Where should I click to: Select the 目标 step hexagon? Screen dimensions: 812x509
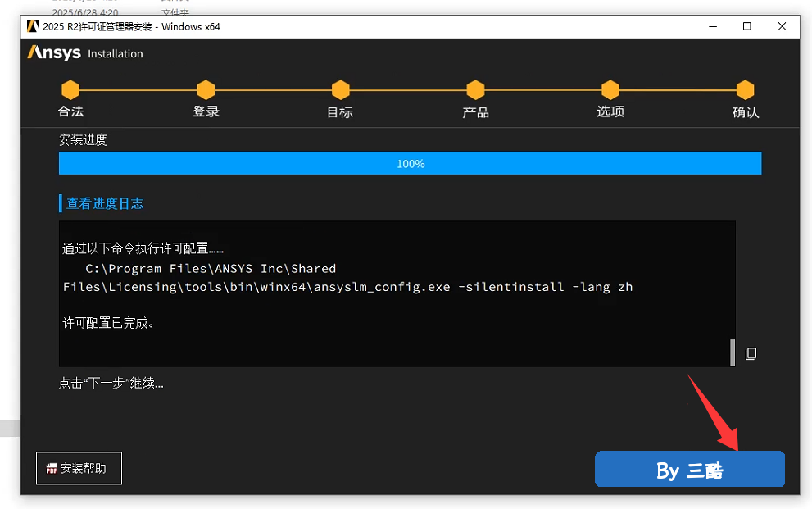point(340,89)
